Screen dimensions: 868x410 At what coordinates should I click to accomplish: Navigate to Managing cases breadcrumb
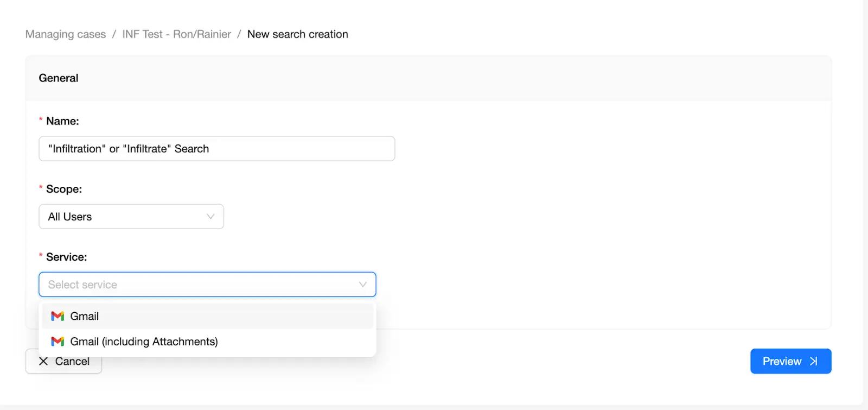tap(65, 34)
